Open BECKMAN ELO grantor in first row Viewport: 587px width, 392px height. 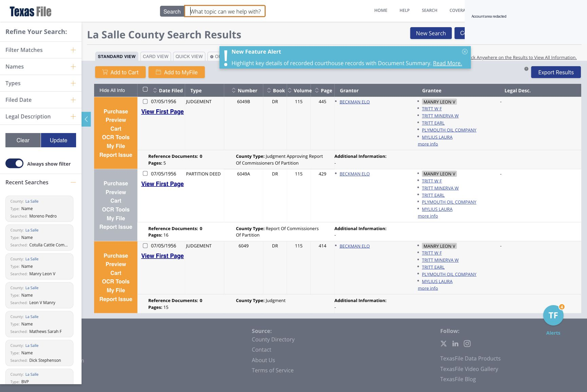pyautogui.click(x=355, y=102)
